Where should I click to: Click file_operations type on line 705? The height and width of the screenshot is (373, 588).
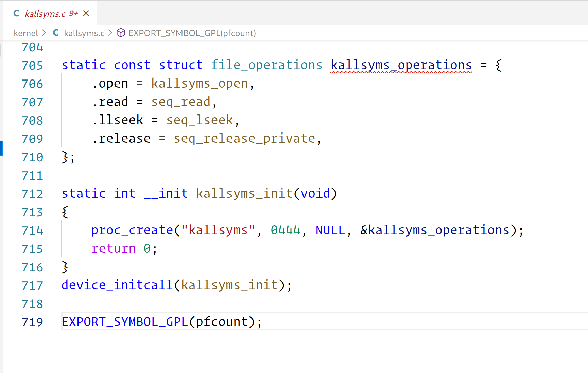266,65
